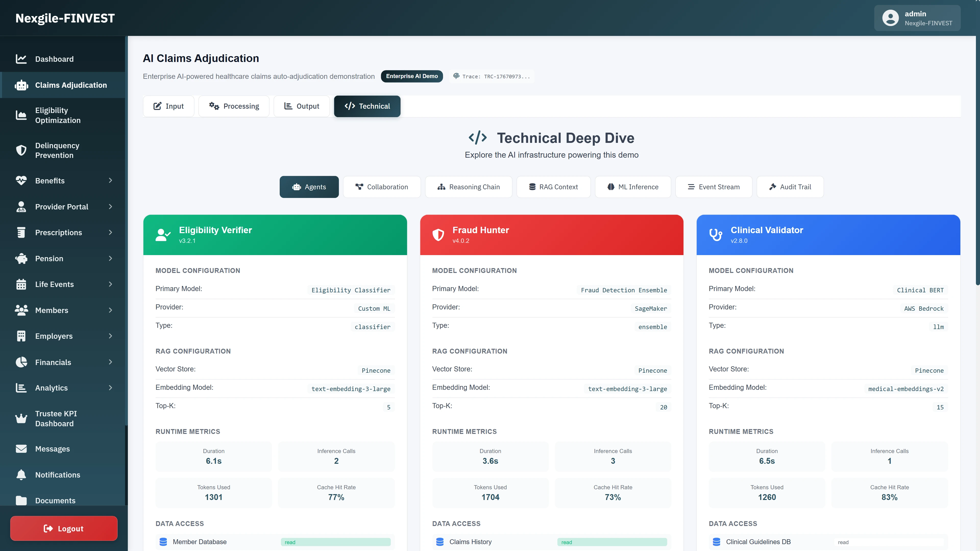
Task: Click the Fraud Detection Ensemble model value
Action: 624,290
